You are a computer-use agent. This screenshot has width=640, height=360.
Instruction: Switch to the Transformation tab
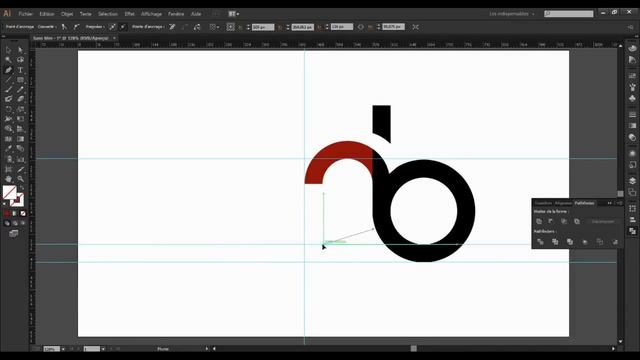[x=543, y=203]
